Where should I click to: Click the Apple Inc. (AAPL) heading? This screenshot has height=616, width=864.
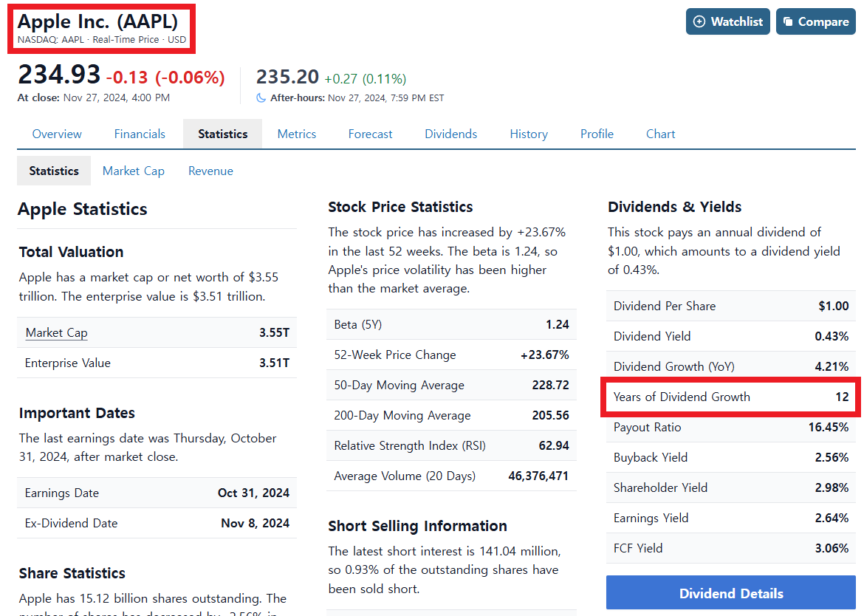point(97,21)
